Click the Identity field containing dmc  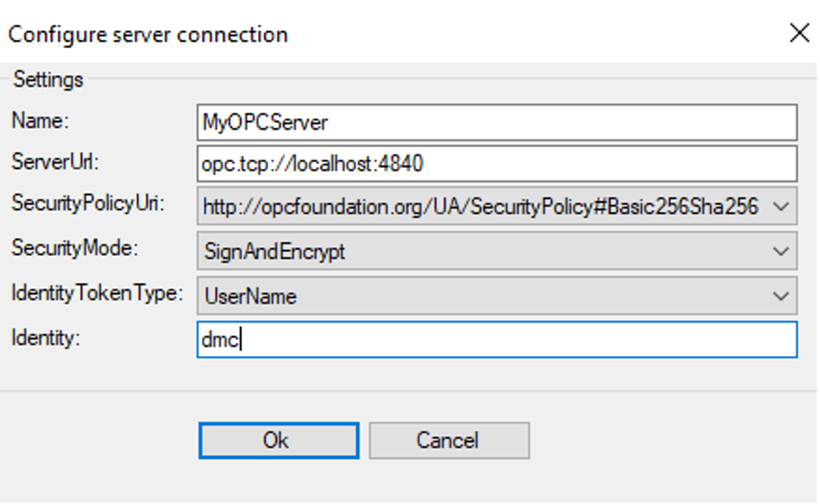click(497, 339)
